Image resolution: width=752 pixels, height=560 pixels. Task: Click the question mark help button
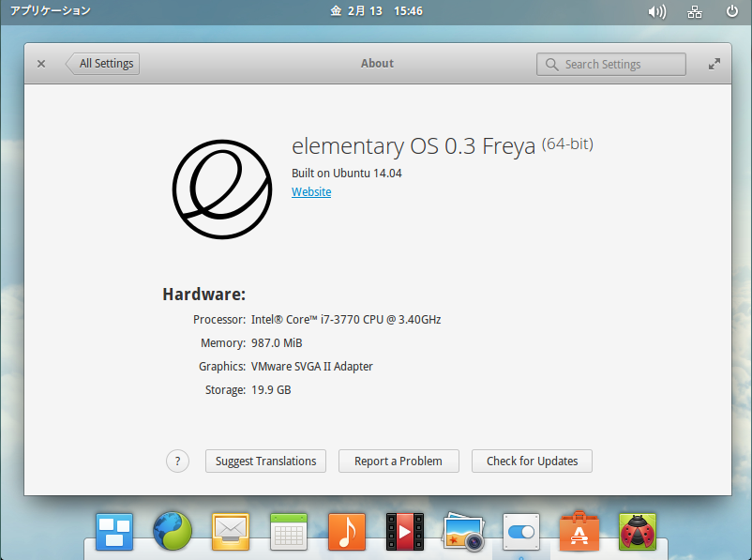177,462
